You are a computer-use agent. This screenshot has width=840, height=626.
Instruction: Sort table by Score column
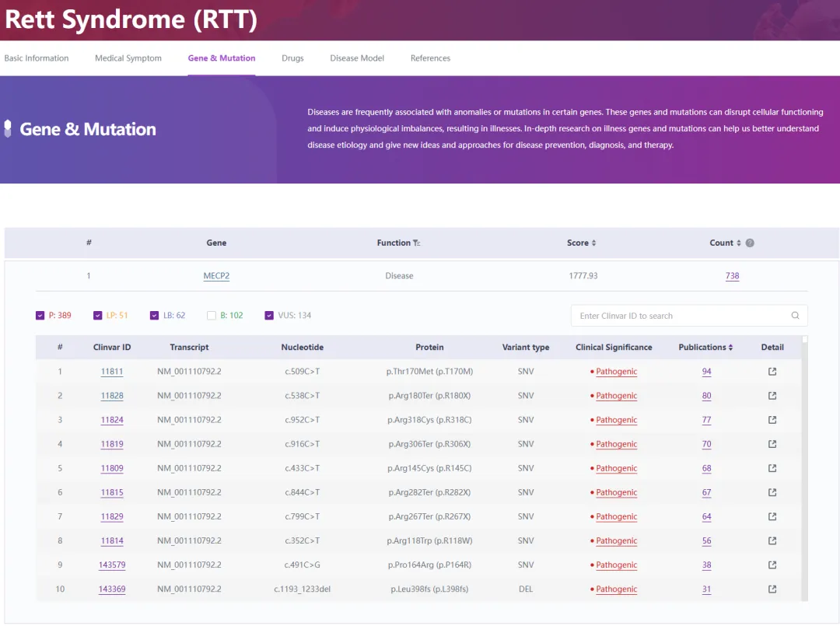pos(593,243)
